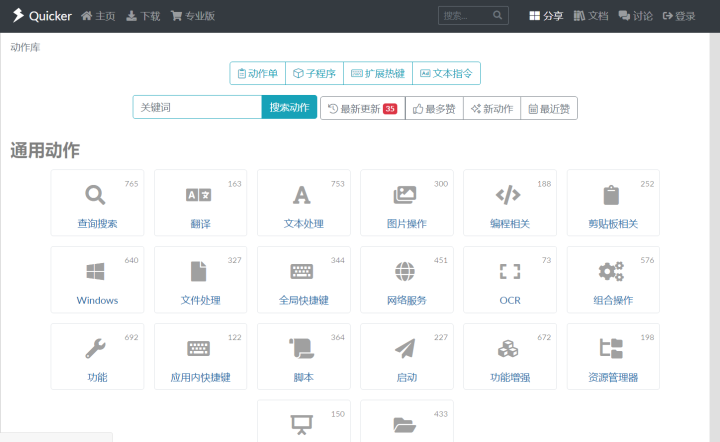720x442 pixels.
Task: Open the 查询搜索 magnifier icon
Action: pos(95,195)
